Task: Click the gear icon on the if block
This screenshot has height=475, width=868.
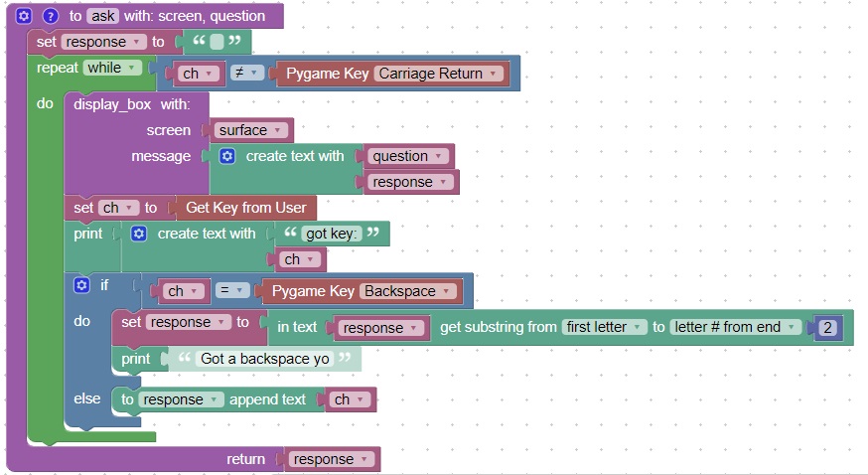Action: 82,286
